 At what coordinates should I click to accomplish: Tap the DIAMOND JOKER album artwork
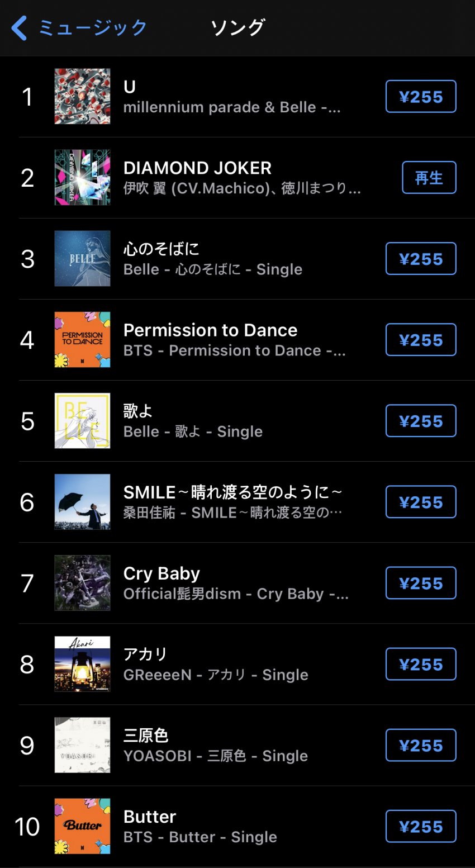(x=82, y=178)
